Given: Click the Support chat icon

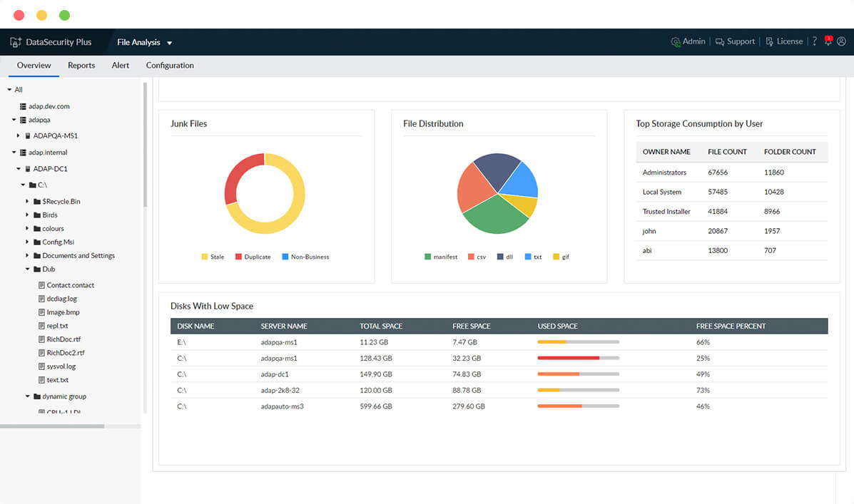Looking at the screenshot, I should pyautogui.click(x=721, y=41).
